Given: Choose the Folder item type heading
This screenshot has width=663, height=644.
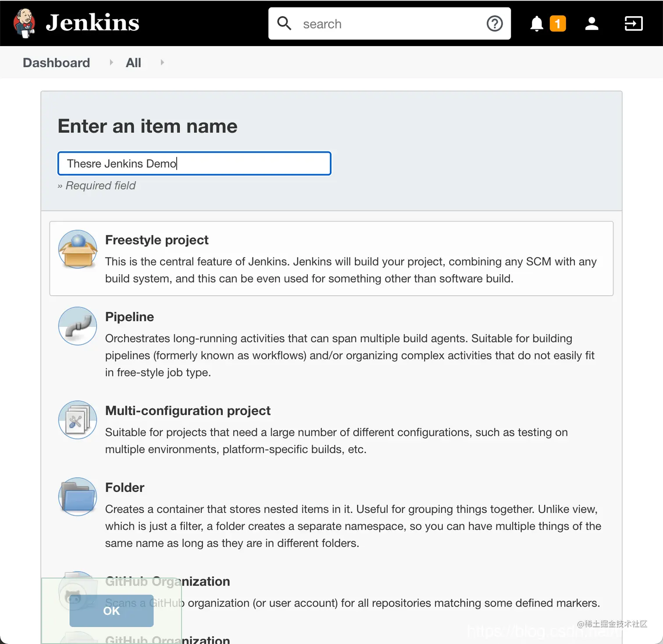Looking at the screenshot, I should pyautogui.click(x=125, y=487).
